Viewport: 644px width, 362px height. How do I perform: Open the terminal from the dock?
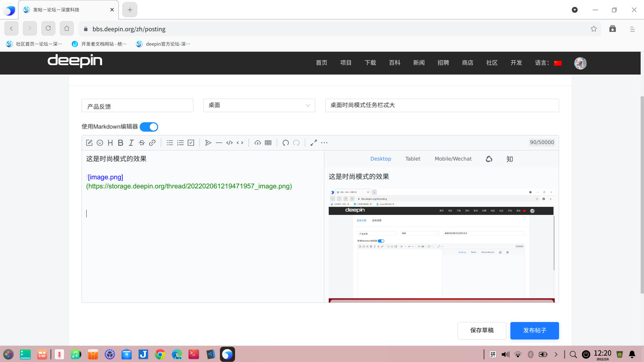coord(194,354)
